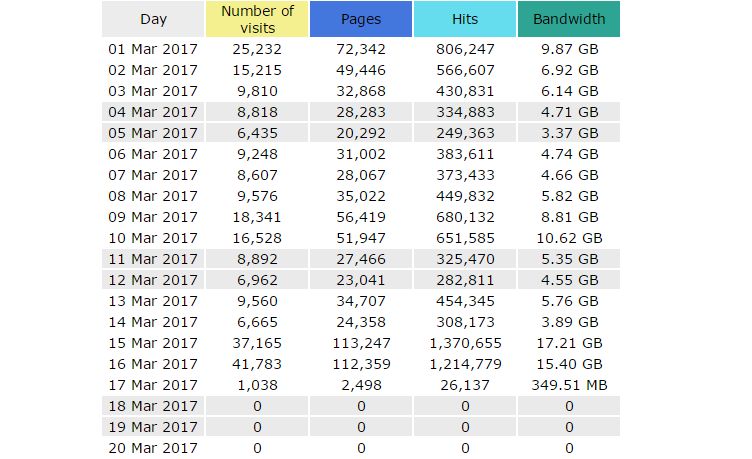Select the 01 Mar 2017 date cell
752x459 pixels.
pos(153,49)
